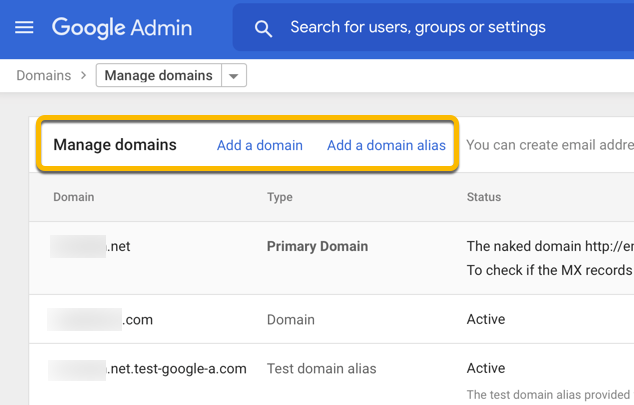Select the .net.test-google-a.com domain entry
The image size is (634, 405).
pos(148,369)
